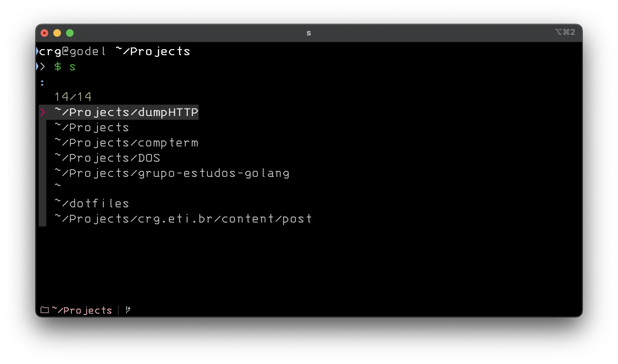Click the pane shortcut indicator in title bar
618x364 pixels.
point(565,32)
